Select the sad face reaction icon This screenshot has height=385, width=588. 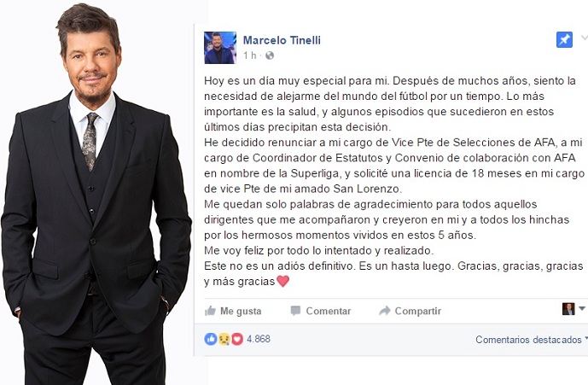224,339
